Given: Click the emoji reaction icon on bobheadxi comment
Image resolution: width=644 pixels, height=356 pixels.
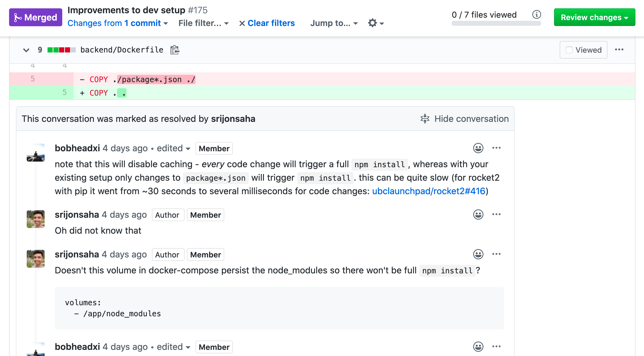Looking at the screenshot, I should point(478,148).
